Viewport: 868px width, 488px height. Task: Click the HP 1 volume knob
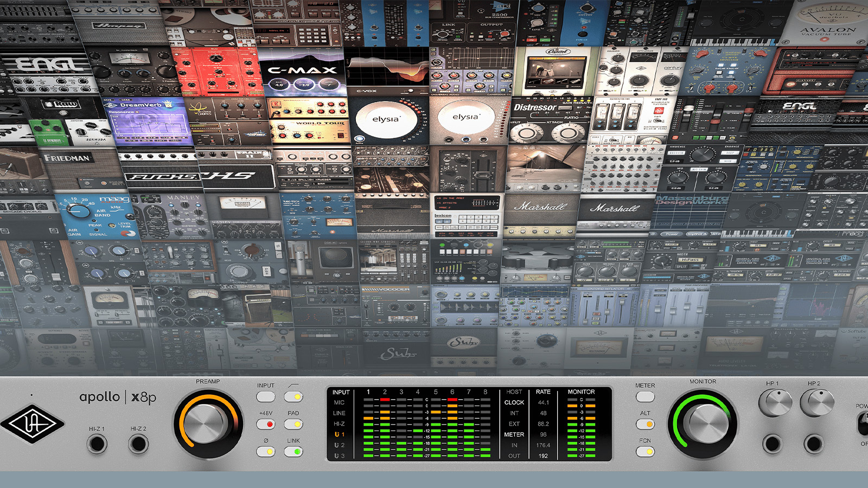[775, 403]
